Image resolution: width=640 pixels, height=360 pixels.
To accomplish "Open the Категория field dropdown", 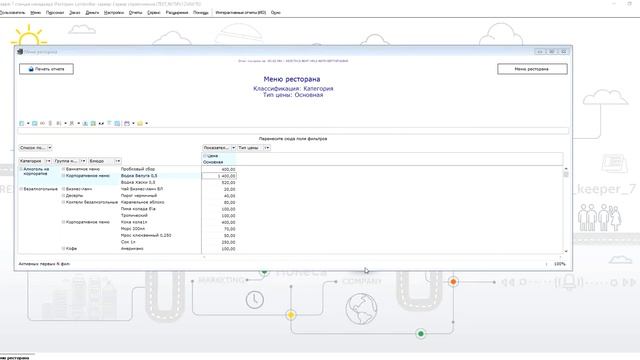I will (48, 161).
